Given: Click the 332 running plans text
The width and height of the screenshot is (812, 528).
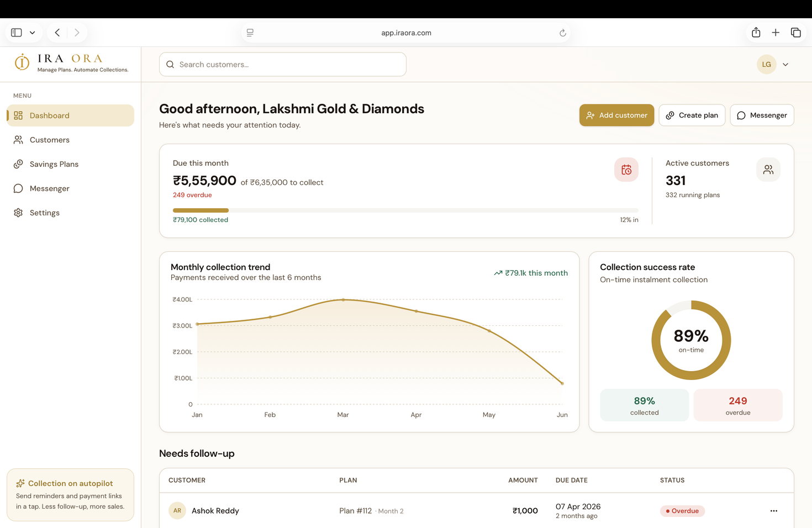Looking at the screenshot, I should tap(693, 195).
